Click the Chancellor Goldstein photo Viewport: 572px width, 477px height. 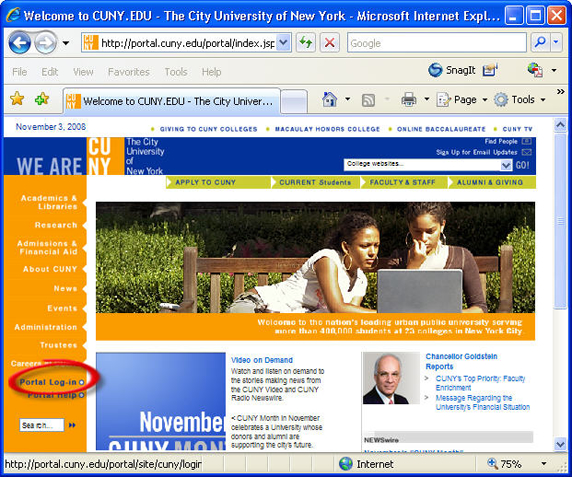391,378
